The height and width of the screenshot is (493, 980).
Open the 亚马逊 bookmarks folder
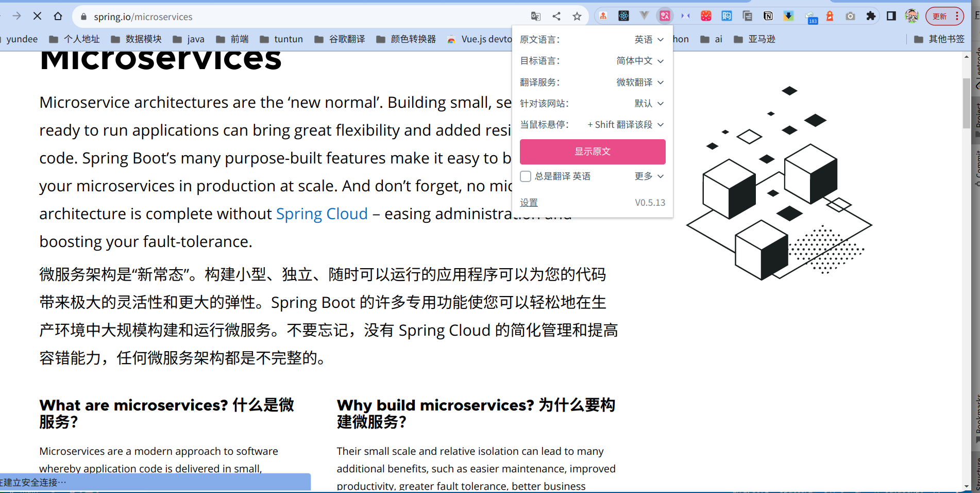point(754,39)
